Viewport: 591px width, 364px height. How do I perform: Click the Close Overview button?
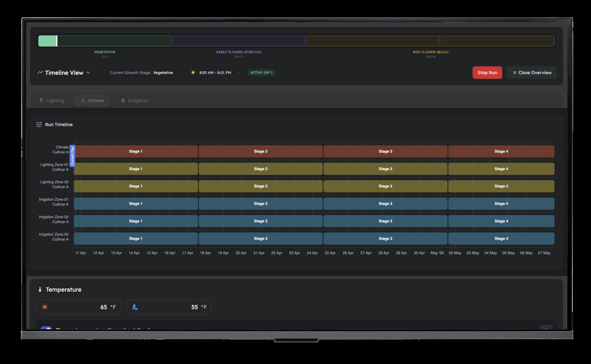[x=532, y=72]
